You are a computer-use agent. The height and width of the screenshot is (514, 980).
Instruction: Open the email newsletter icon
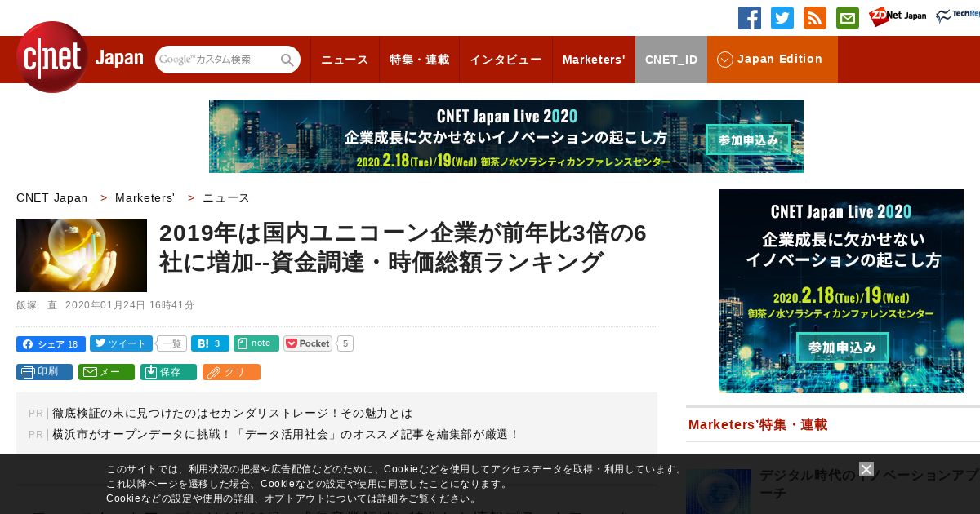848,18
